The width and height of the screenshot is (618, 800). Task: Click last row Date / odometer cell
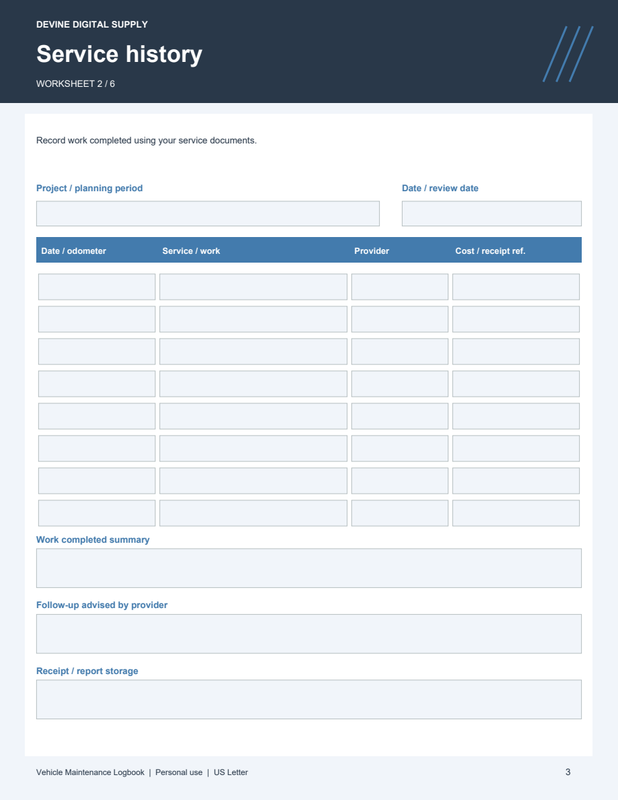tap(97, 513)
